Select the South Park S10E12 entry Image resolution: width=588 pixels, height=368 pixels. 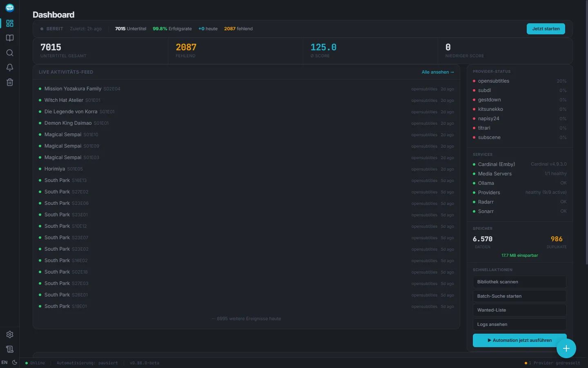tap(246, 226)
